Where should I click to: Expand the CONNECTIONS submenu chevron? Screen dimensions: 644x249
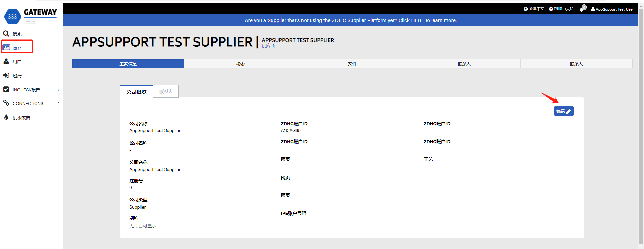click(x=59, y=103)
